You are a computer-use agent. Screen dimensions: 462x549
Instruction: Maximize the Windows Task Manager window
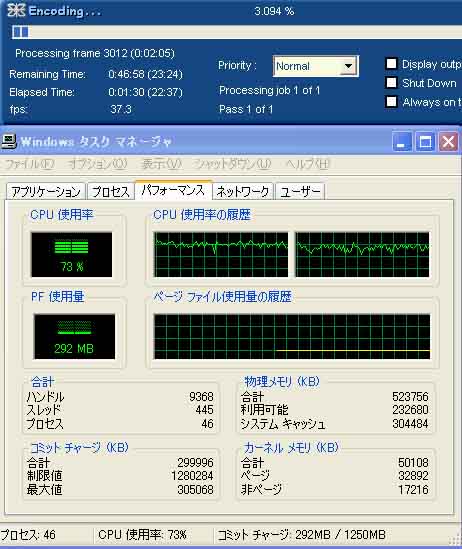[x=425, y=142]
